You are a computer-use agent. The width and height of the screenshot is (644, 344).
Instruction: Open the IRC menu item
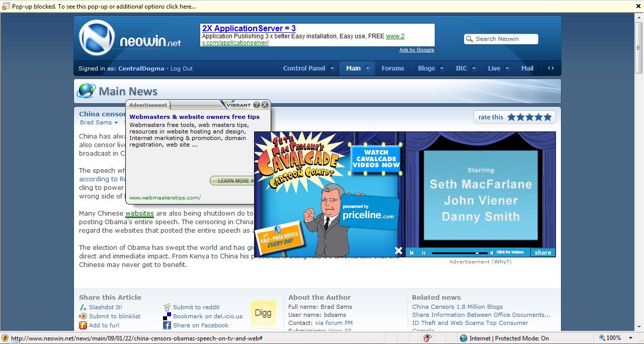pos(461,68)
